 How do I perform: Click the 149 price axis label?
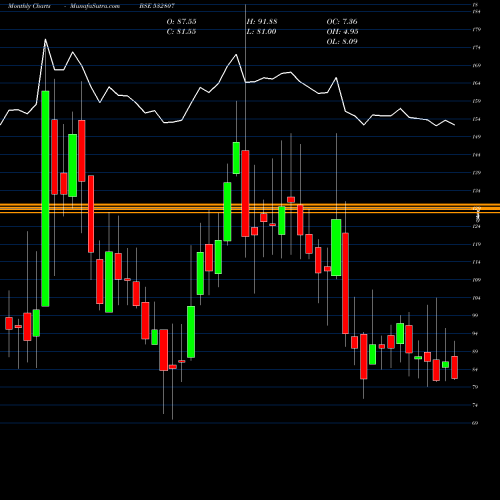pos(477,137)
